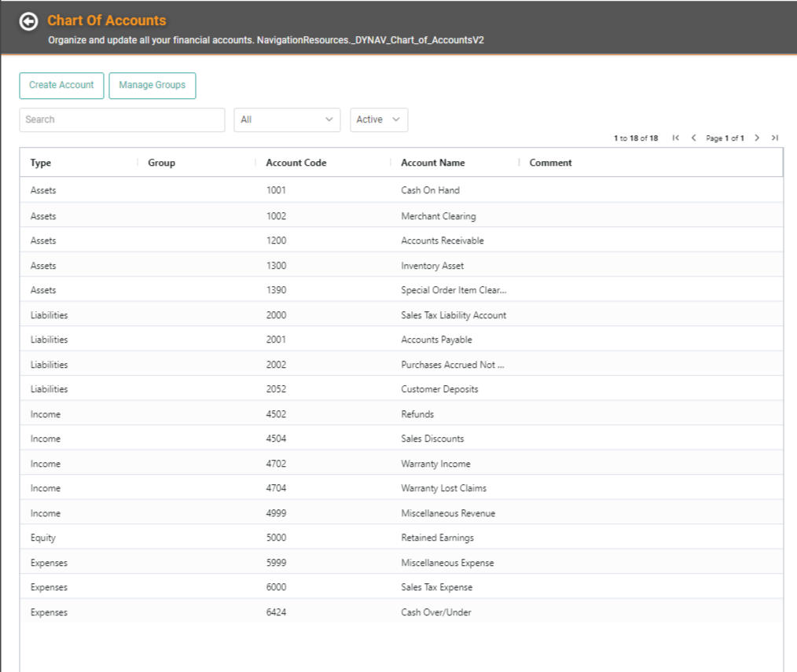This screenshot has width=797, height=672.
Task: Click account code 2001
Action: pos(276,340)
